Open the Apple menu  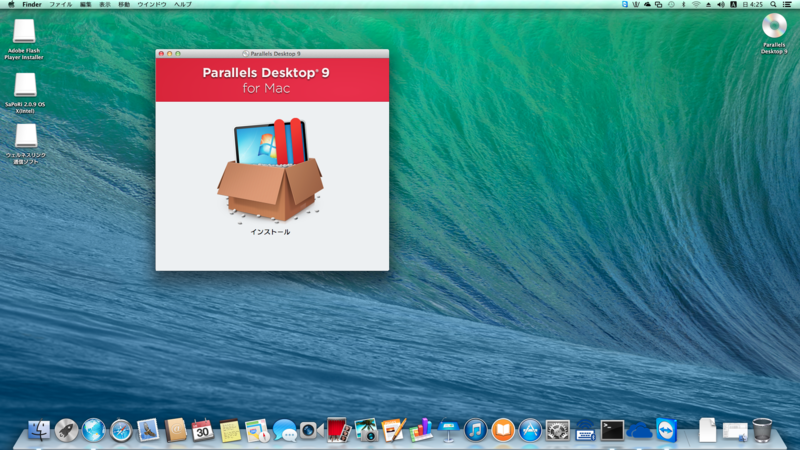click(x=11, y=4)
